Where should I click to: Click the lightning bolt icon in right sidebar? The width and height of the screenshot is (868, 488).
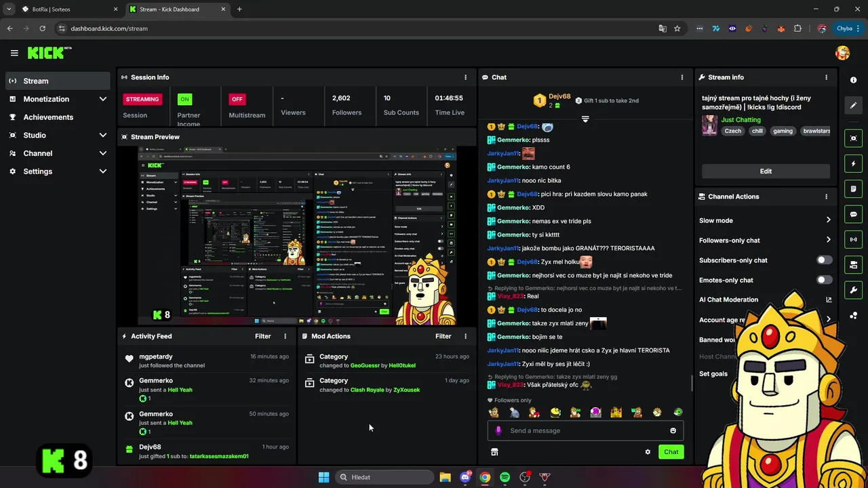coord(853,163)
